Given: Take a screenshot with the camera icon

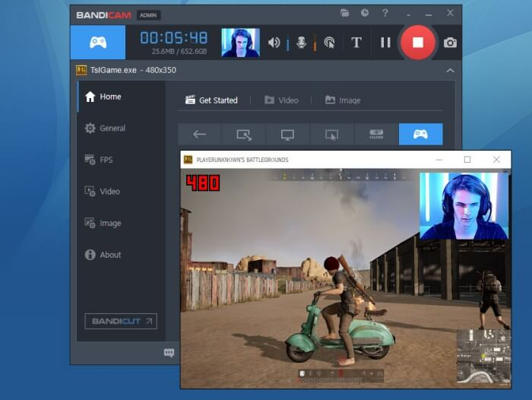Looking at the screenshot, I should (450, 43).
